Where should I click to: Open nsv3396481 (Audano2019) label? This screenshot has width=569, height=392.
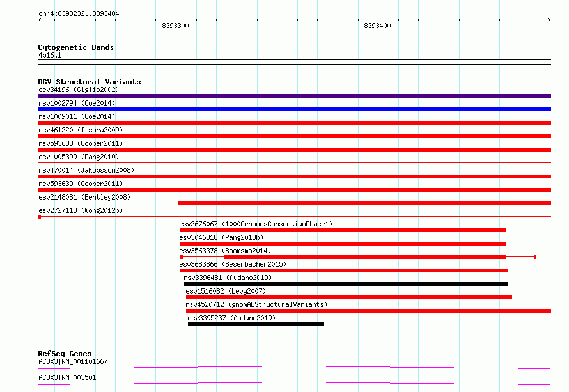[x=228, y=278]
